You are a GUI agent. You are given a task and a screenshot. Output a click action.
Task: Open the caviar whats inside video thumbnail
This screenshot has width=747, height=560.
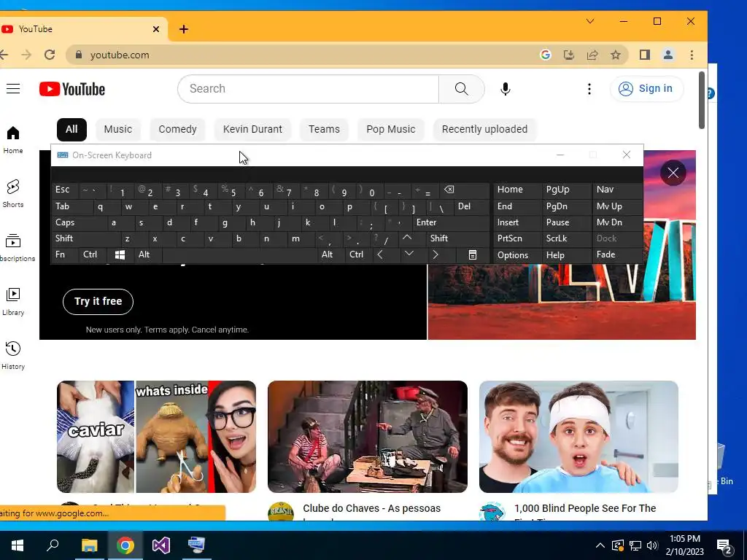click(156, 437)
